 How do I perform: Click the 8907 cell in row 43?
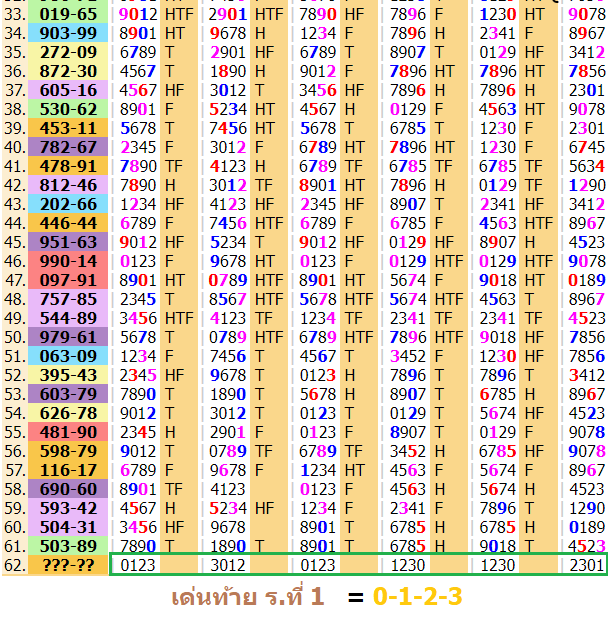(x=408, y=204)
